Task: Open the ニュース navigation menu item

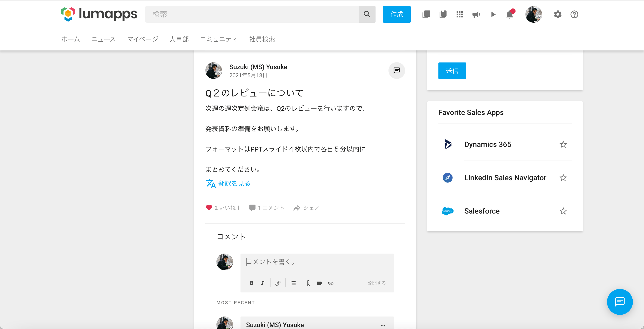Action: point(104,39)
